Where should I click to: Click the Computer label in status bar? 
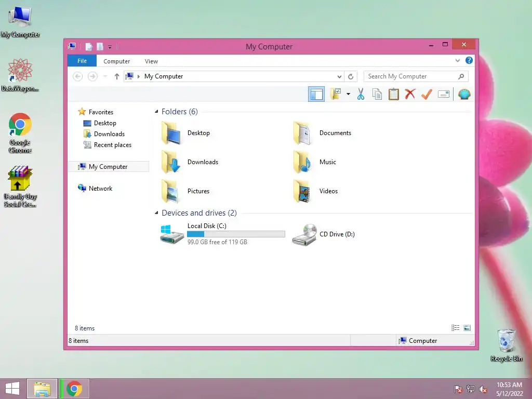pyautogui.click(x=423, y=341)
